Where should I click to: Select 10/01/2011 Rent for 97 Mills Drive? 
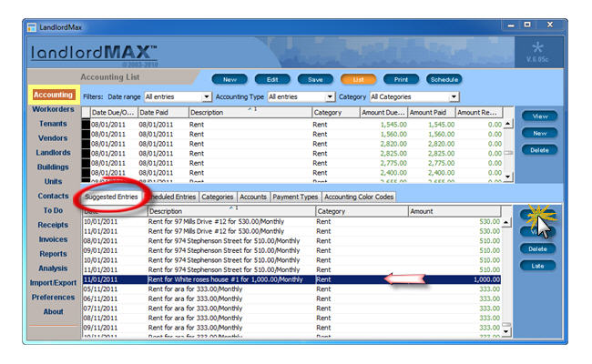click(291, 221)
